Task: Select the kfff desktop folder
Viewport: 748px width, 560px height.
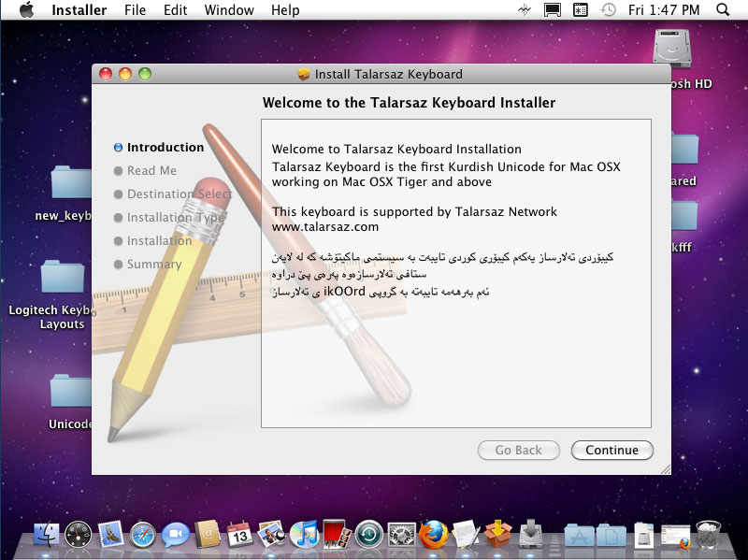Action: click(x=685, y=216)
